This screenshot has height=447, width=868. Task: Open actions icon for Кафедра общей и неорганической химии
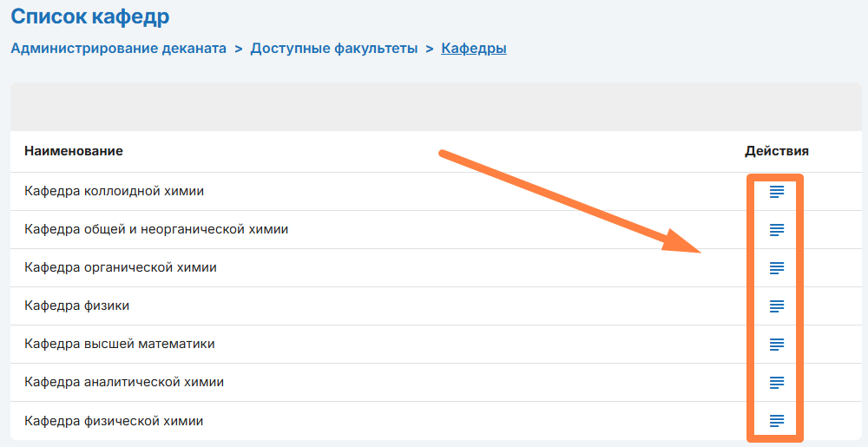click(x=777, y=230)
